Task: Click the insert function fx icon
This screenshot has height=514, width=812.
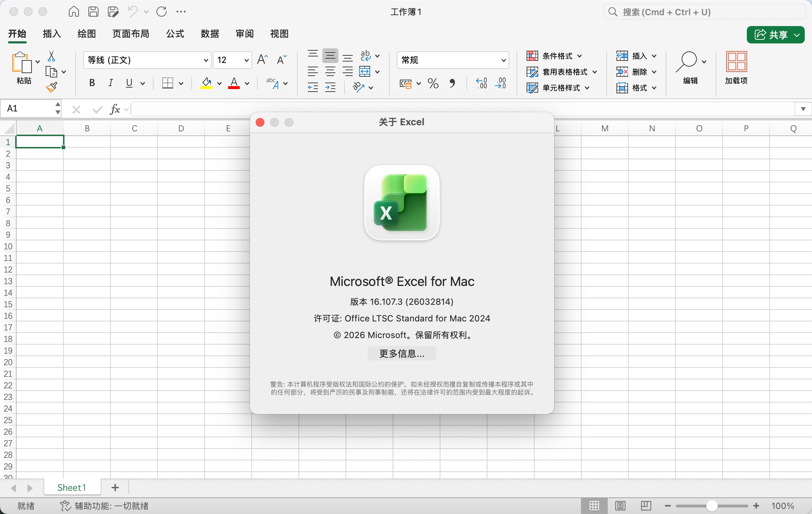Action: coord(115,109)
